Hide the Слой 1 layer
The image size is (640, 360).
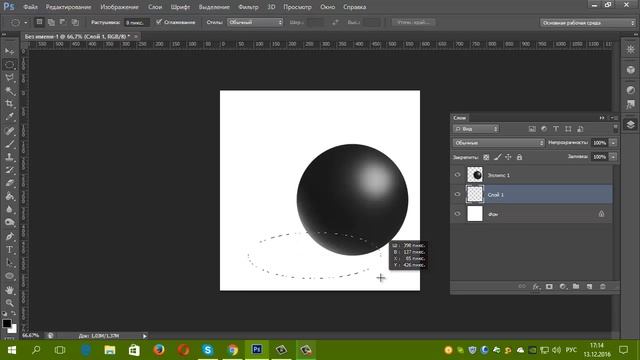point(458,194)
